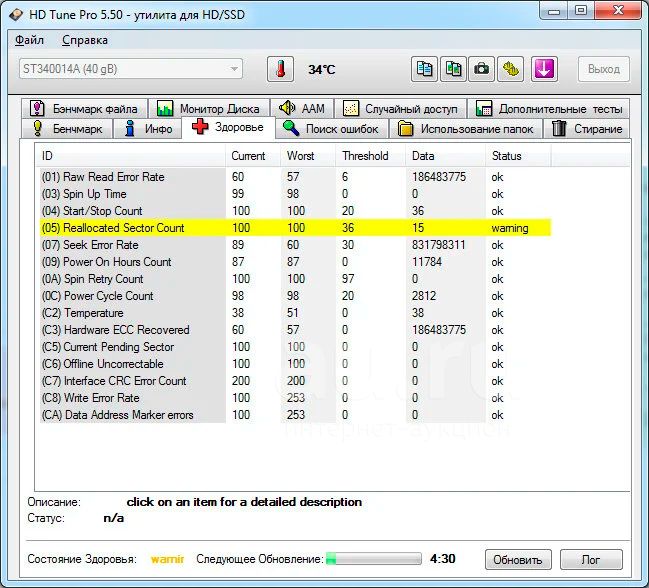This screenshot has height=588, width=649.
Task: Select the Здоровье tab
Action: click(228, 127)
